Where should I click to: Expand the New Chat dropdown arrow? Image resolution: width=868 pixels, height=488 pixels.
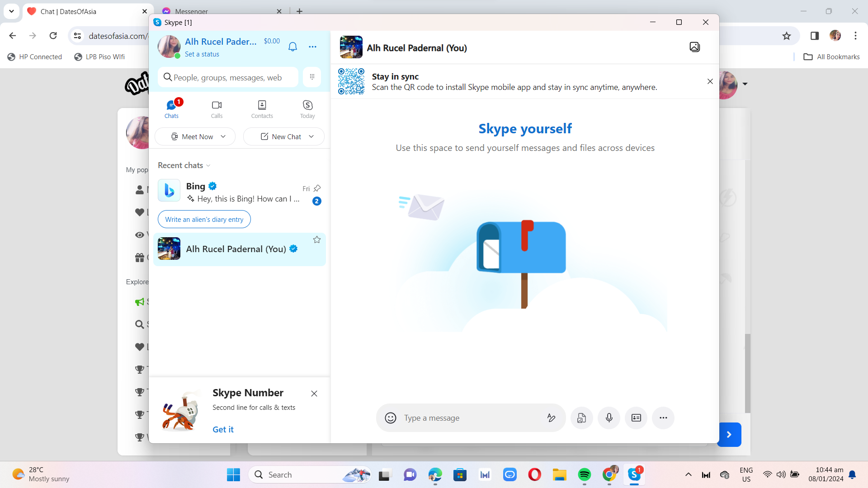coord(311,136)
